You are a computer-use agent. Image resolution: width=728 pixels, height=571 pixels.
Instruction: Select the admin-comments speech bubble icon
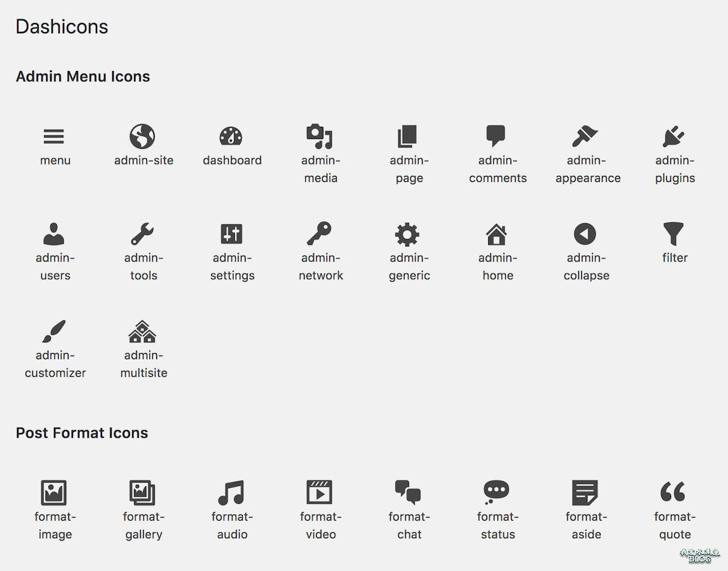click(496, 136)
